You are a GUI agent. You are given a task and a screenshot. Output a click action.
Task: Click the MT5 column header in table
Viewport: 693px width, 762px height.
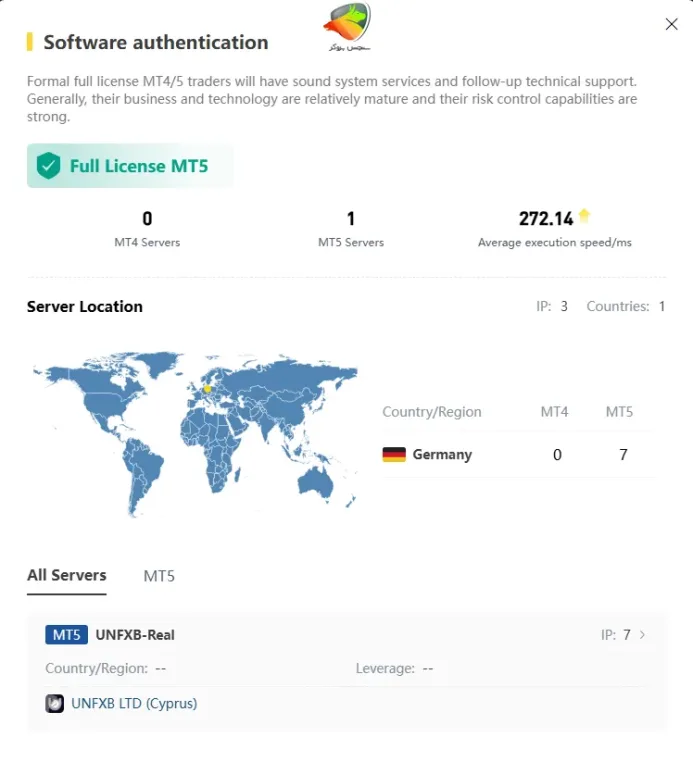(619, 412)
